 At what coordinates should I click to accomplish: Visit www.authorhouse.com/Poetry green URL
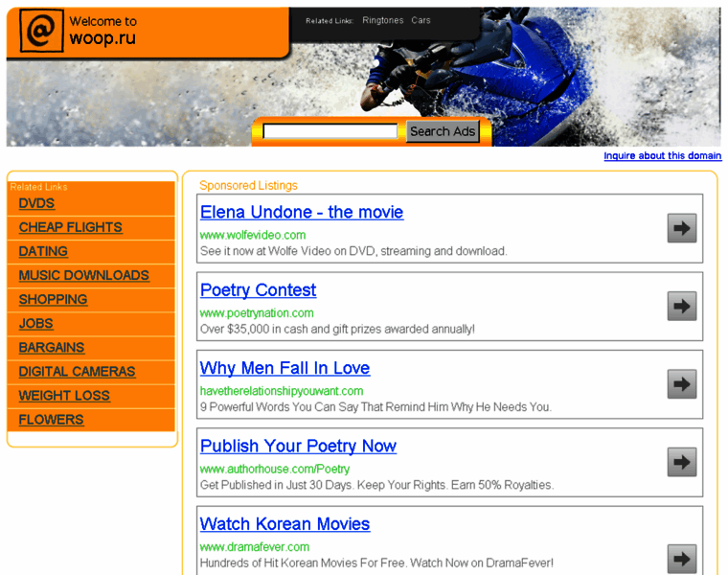275,469
